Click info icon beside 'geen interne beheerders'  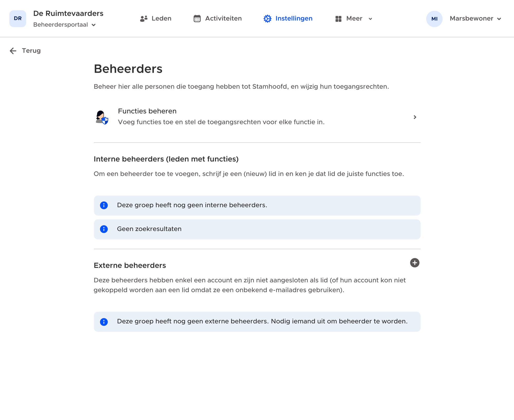104,206
